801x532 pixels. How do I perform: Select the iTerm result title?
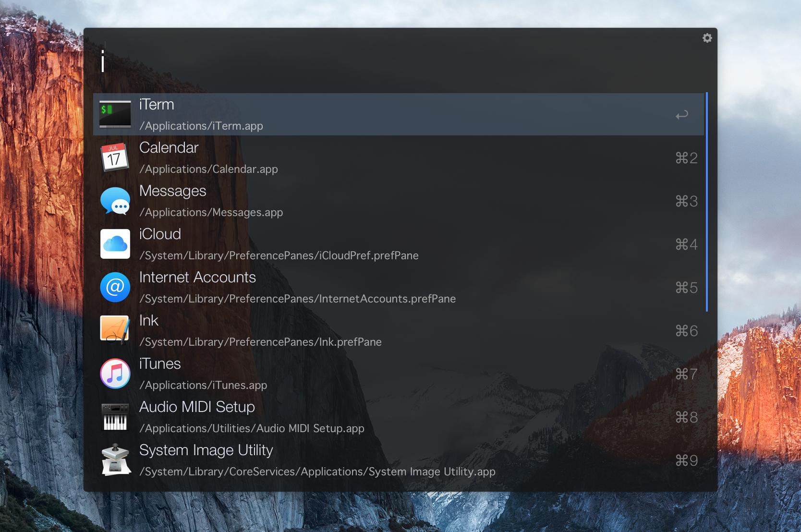157,104
